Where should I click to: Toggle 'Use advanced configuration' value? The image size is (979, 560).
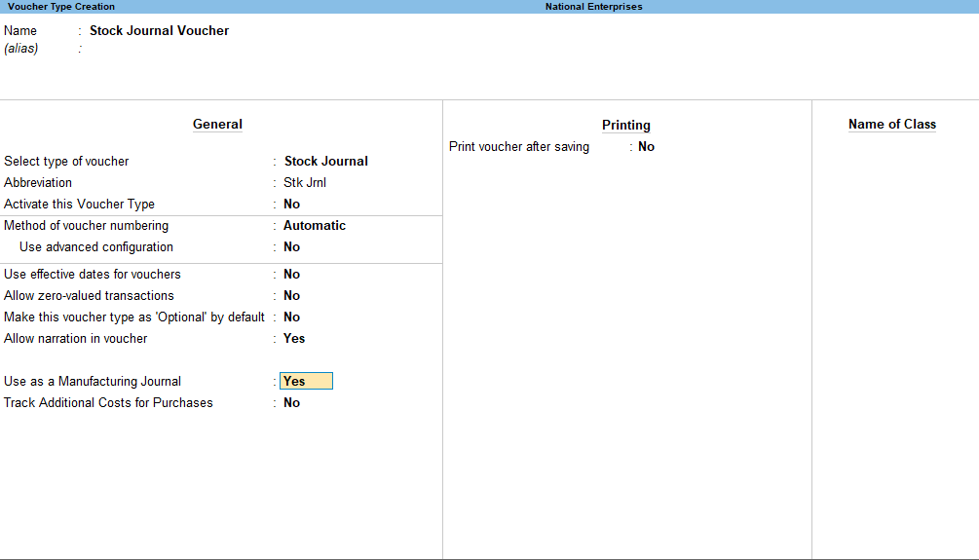[x=291, y=246]
